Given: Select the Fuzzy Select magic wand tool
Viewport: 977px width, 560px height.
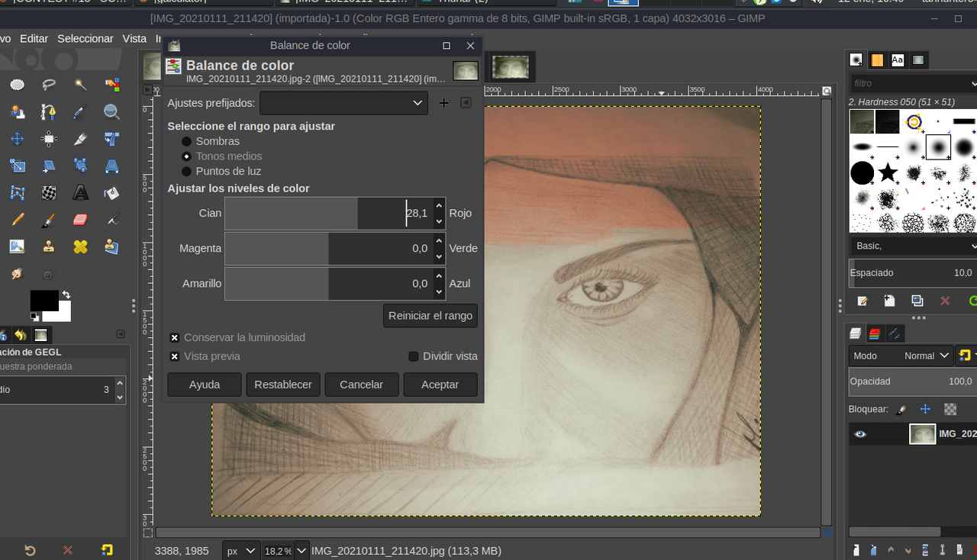Looking at the screenshot, I should [80, 85].
